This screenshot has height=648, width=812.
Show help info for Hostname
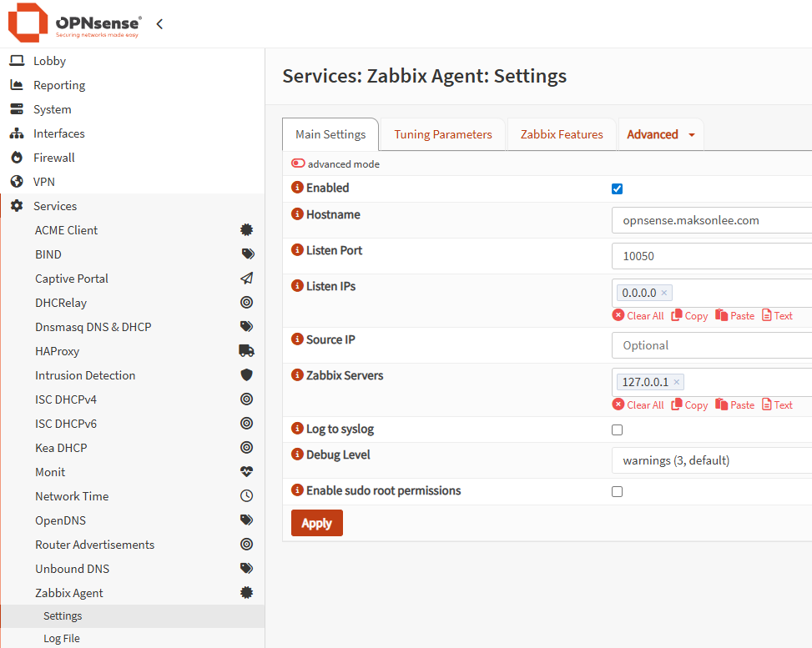pyautogui.click(x=297, y=213)
